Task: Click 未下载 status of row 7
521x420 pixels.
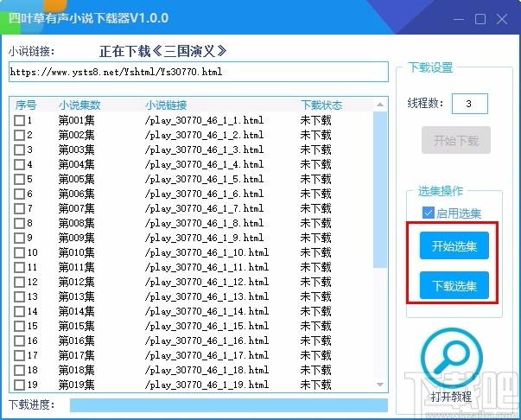Action: tap(315, 208)
